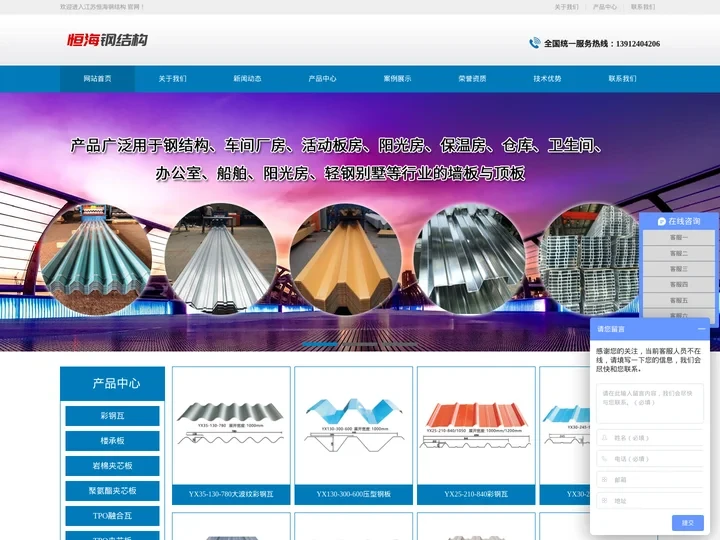Image resolution: width=720 pixels, height=540 pixels.
Task: Focus the 电话 (必填) input field
Action: click(650, 458)
